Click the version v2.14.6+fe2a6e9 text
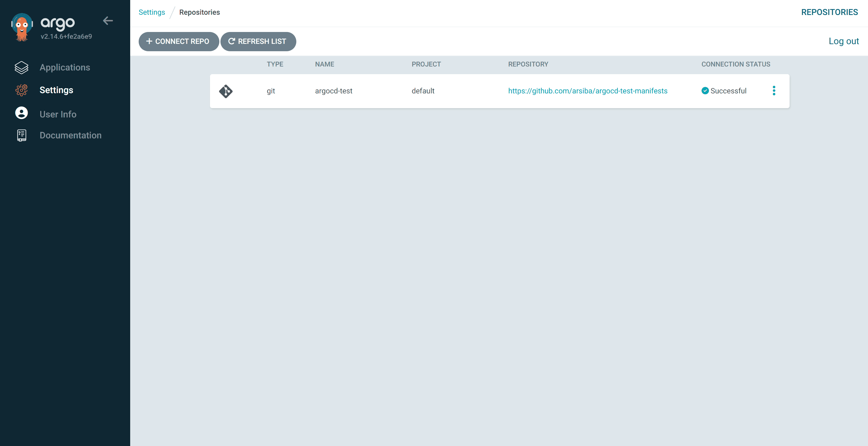The height and width of the screenshot is (446, 868). [x=67, y=37]
